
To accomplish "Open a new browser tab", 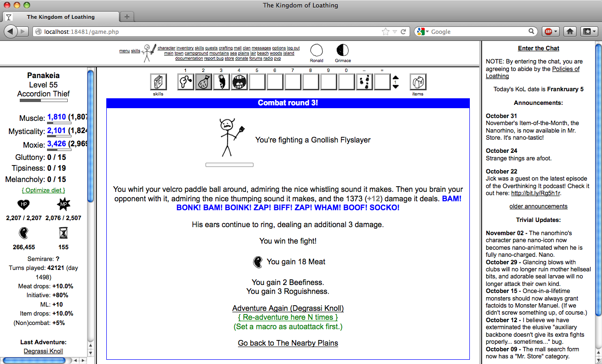I will click(127, 17).
